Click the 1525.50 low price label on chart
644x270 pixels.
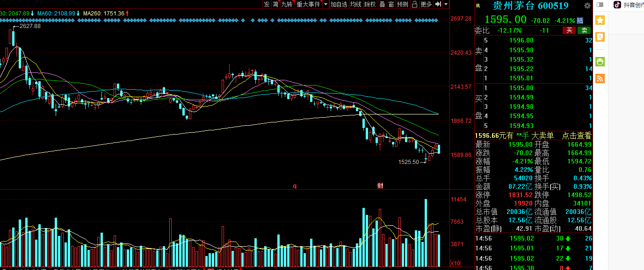click(x=409, y=162)
